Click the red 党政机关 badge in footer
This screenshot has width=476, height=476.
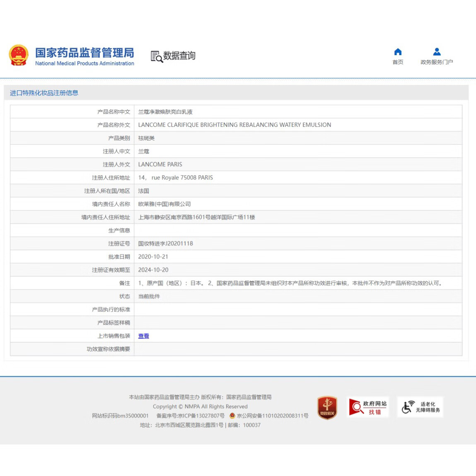(x=327, y=407)
